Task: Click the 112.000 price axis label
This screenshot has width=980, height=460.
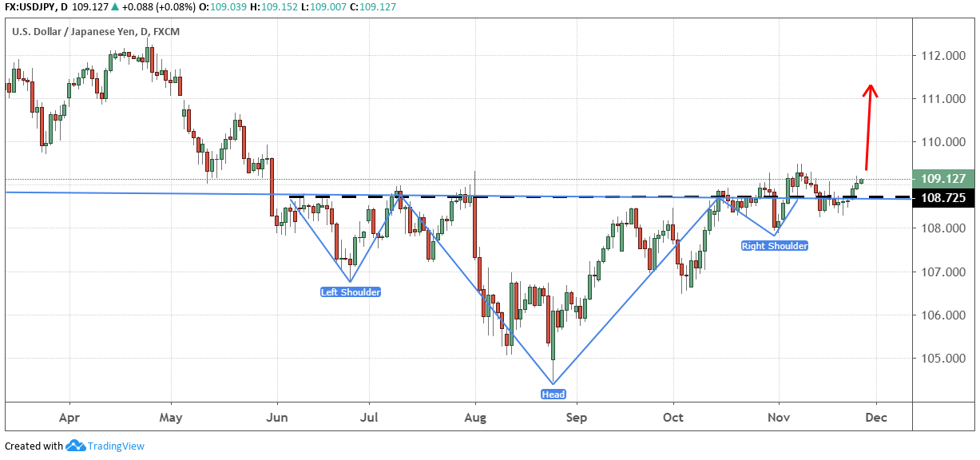Action: tap(939, 56)
